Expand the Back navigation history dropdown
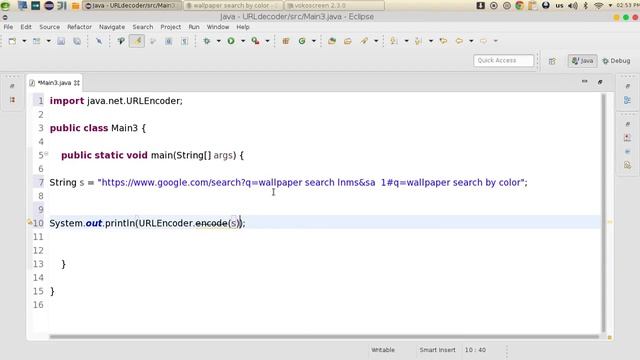The image size is (640, 360). tap(471, 41)
